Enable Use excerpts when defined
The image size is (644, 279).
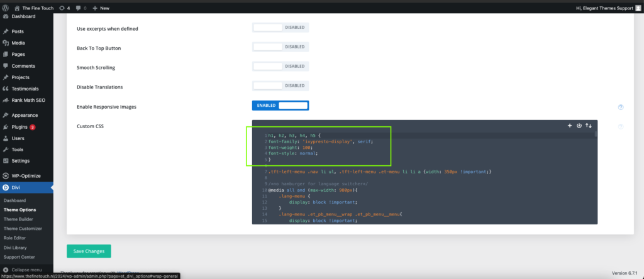[280, 28]
